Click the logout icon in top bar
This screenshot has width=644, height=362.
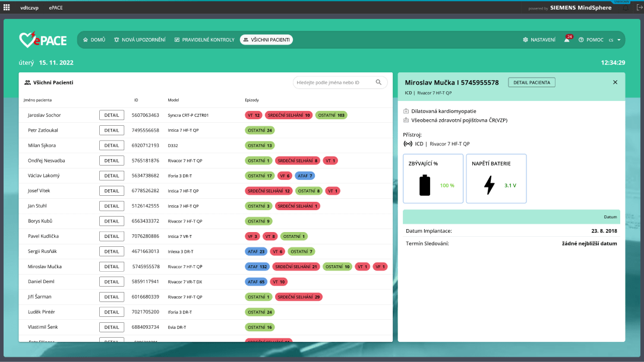pos(639,8)
